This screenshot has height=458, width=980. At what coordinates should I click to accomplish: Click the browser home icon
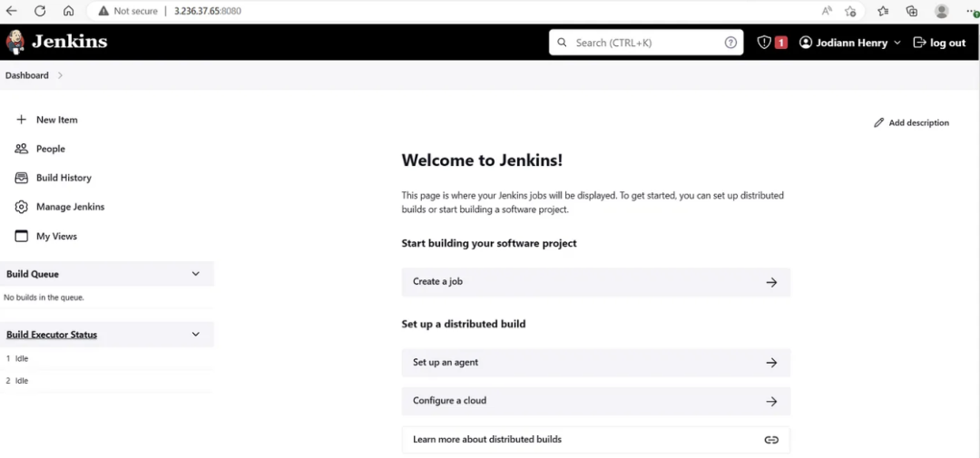tap(68, 11)
